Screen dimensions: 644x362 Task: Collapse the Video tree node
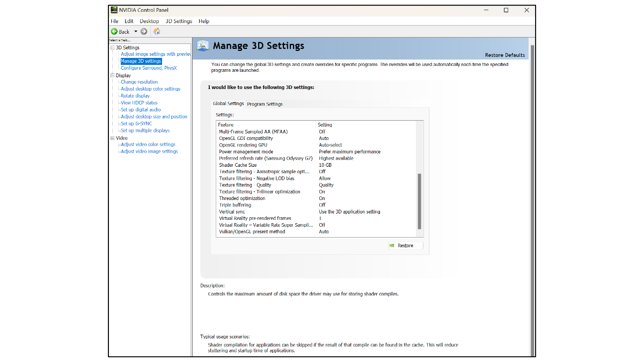pyautogui.click(x=113, y=138)
